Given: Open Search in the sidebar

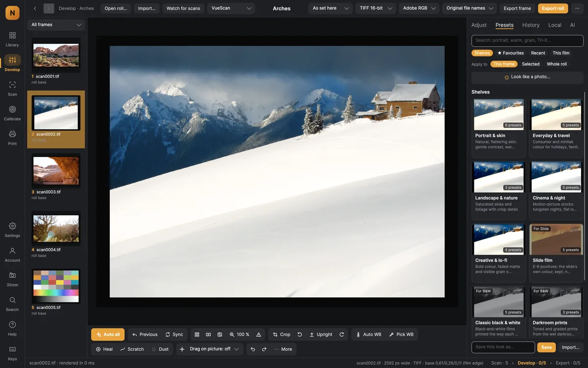Looking at the screenshot, I should (x=12, y=304).
